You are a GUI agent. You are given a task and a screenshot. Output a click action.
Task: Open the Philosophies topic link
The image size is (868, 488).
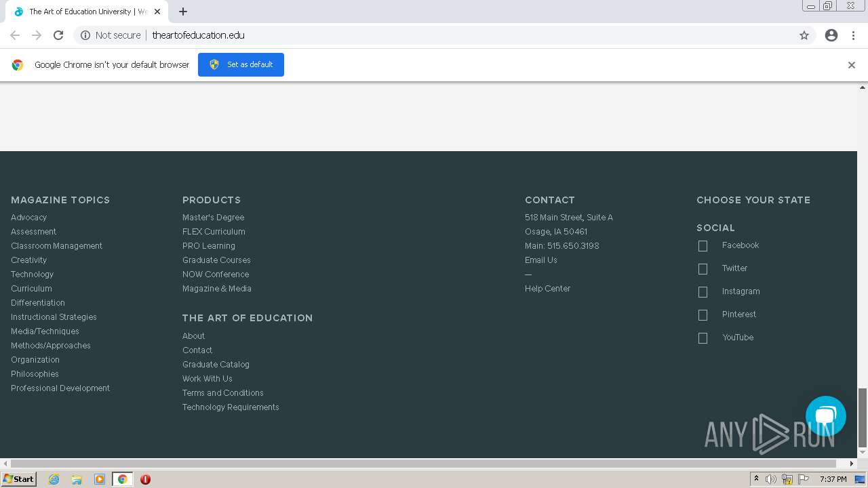coord(35,374)
